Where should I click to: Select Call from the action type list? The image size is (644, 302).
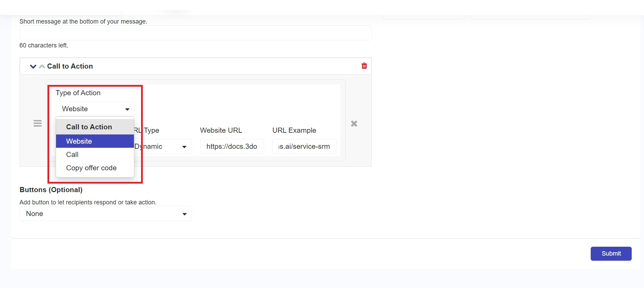point(72,155)
